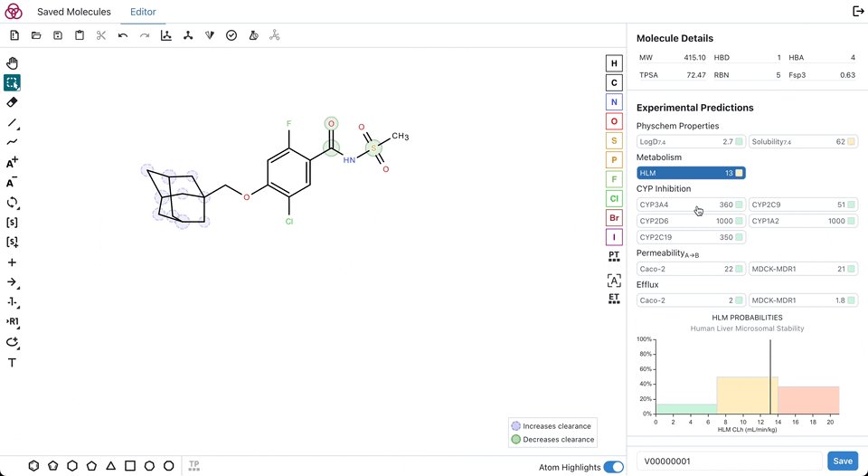Create a new blank document

point(14,35)
